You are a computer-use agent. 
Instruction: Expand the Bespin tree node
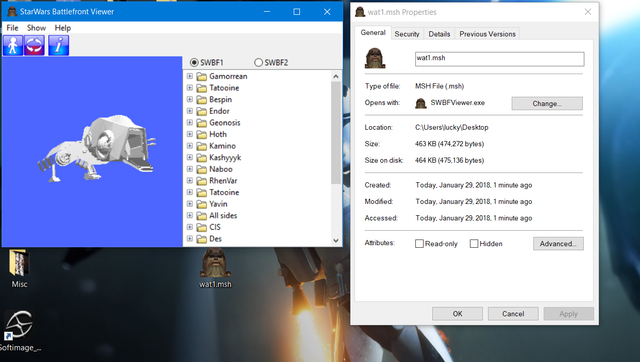pos(190,100)
